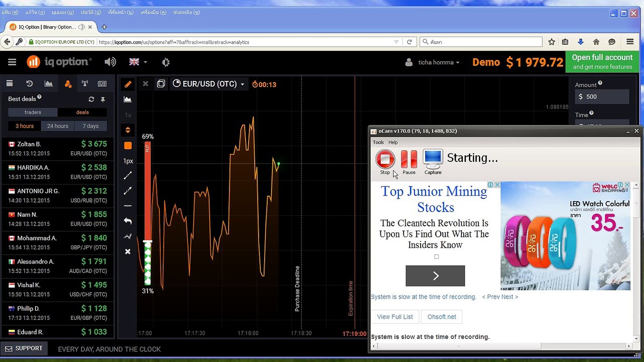Image resolution: width=644 pixels, height=362 pixels.
Task: Select the HARDIKA A. deal row
Action: pos(57,172)
